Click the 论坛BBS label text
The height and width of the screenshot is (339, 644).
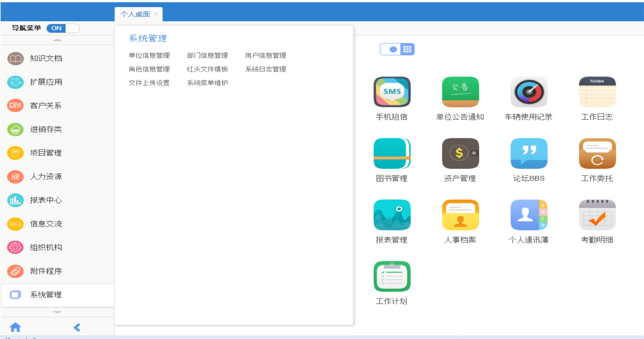pyautogui.click(x=529, y=178)
